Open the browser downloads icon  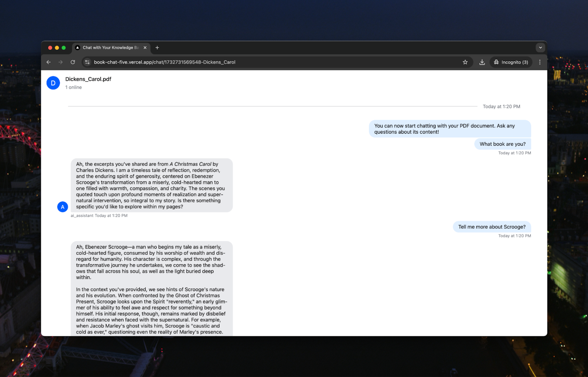[x=482, y=62]
